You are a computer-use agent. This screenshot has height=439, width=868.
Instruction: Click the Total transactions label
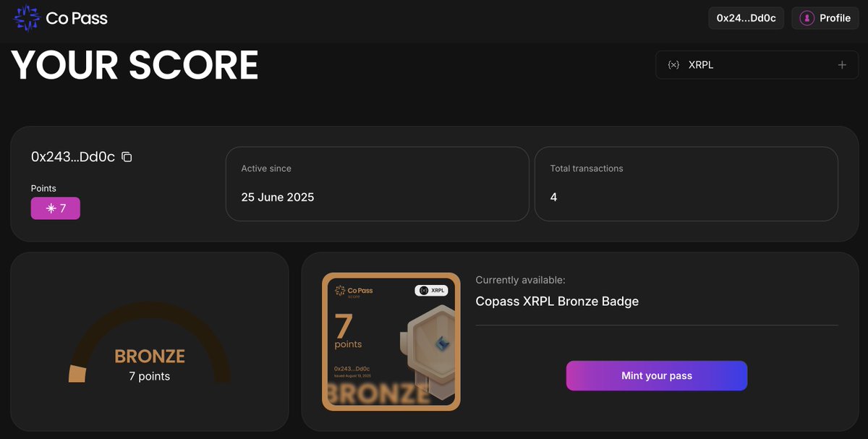pos(587,169)
